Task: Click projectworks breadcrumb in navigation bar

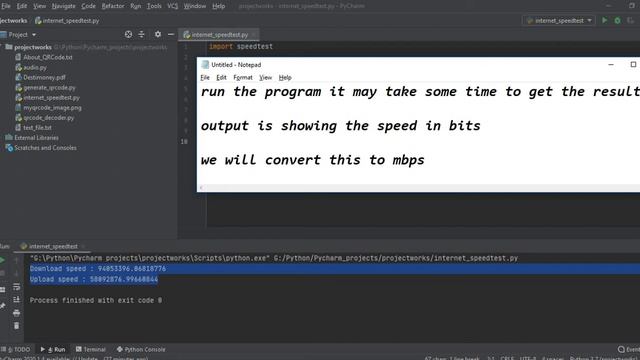Action: 13,20
